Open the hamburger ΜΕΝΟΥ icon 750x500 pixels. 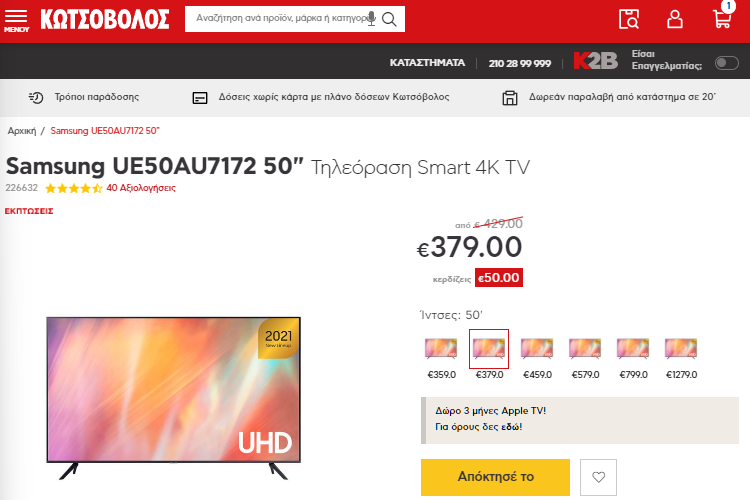(16, 20)
